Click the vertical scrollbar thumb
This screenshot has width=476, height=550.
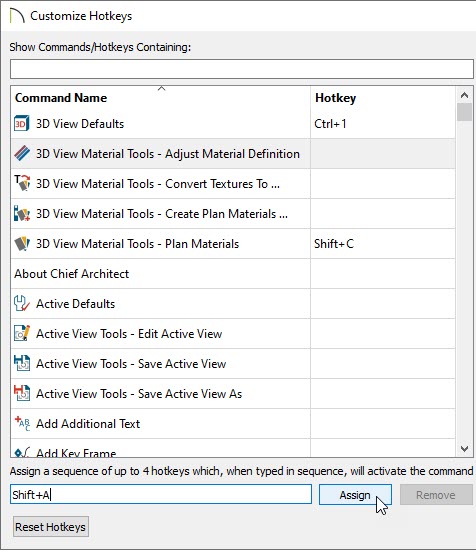coord(464,112)
